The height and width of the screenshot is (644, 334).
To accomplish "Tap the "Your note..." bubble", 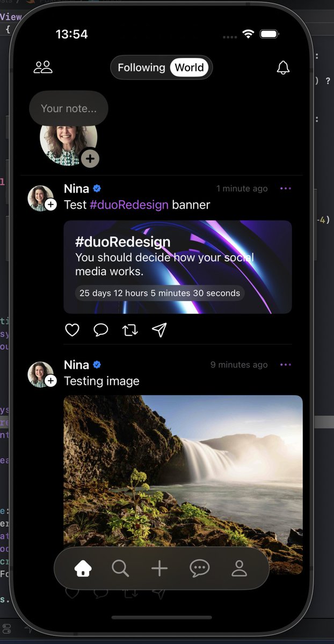I will point(69,108).
